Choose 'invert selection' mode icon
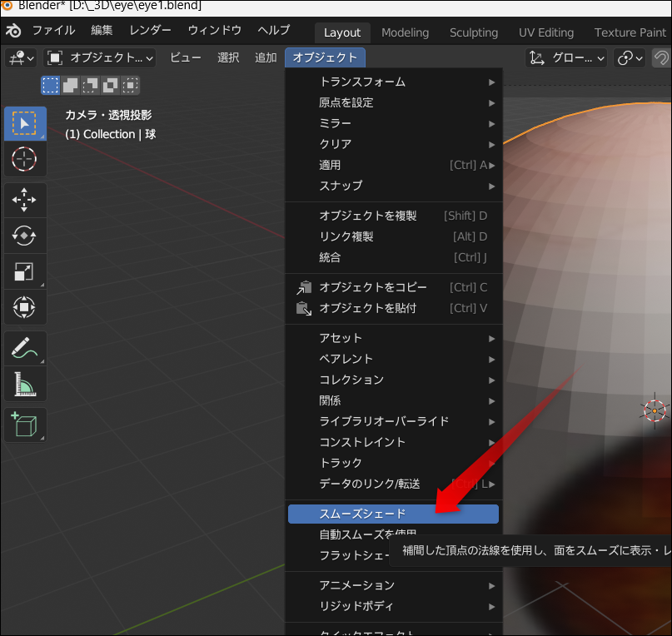Viewport: 672px width, 636px height. 110,85
